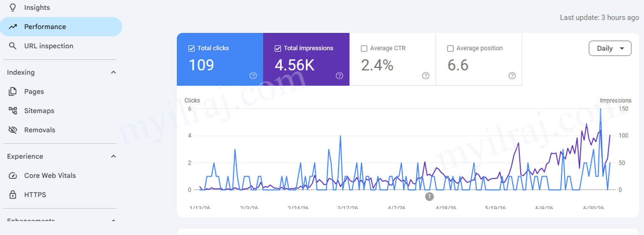The width and height of the screenshot is (644, 235).
Task: Uncheck the Total clicks checkbox
Action: point(192,48)
